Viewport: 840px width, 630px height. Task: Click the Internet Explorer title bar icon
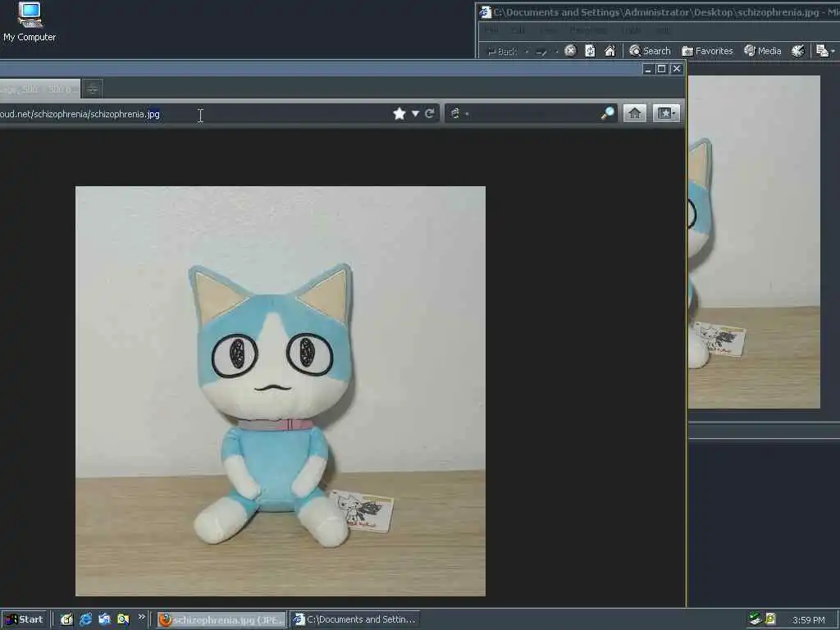[x=486, y=11]
